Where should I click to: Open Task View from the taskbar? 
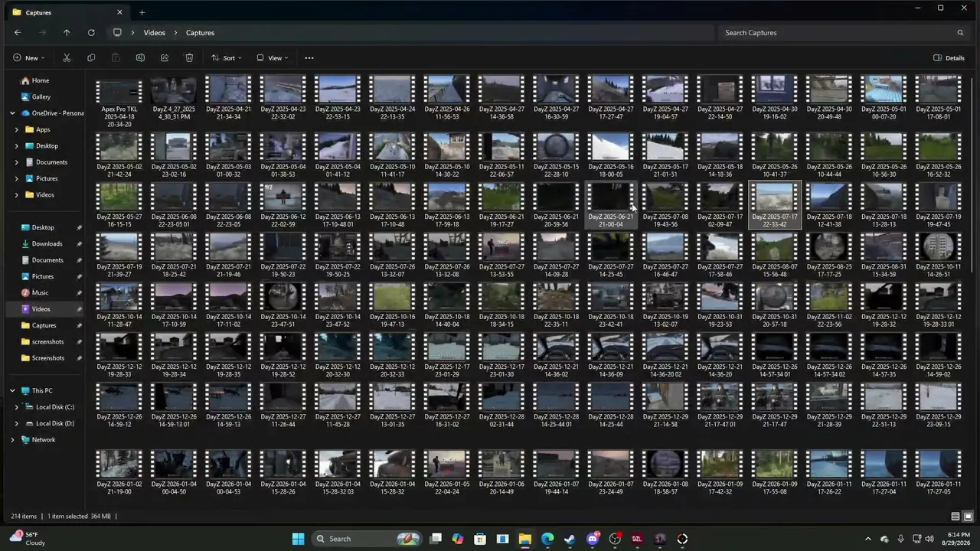pos(436,539)
